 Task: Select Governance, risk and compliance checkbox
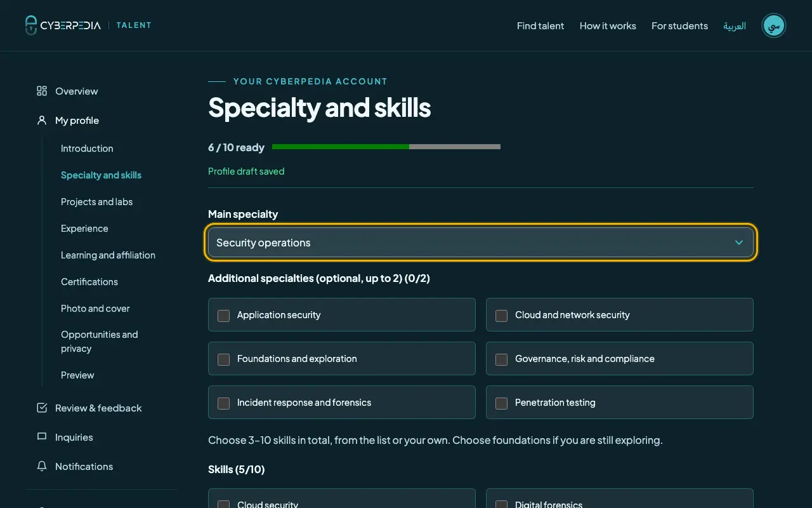(x=501, y=359)
